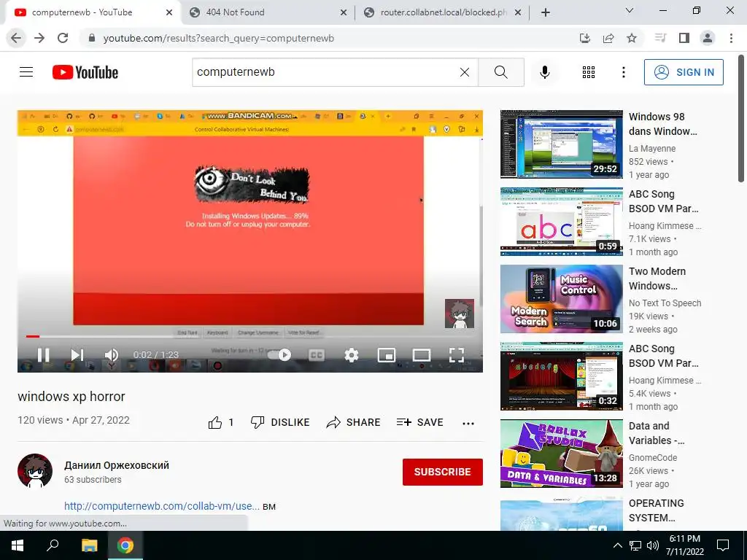Open the channel avatar of Даниил Оржеховский

pyautogui.click(x=35, y=471)
